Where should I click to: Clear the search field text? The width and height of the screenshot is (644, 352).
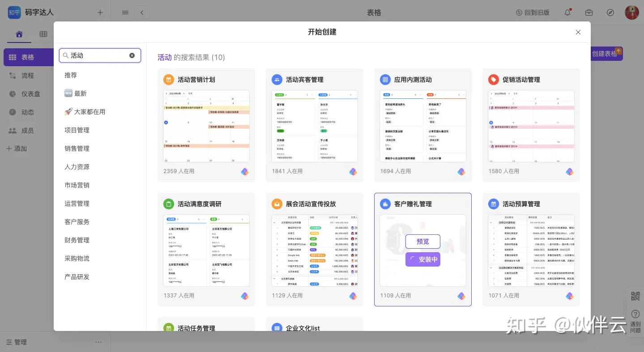tap(132, 55)
